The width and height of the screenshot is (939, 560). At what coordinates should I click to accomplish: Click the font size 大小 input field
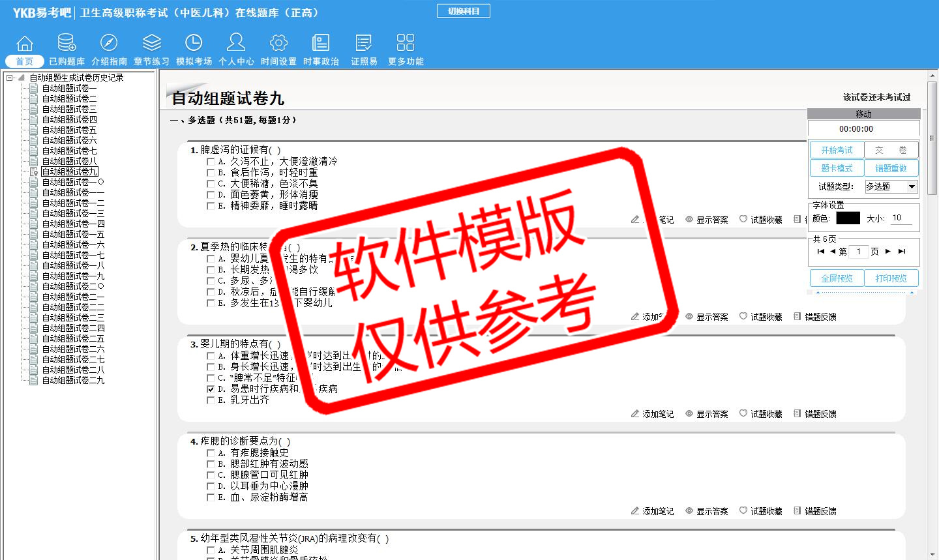tap(901, 218)
